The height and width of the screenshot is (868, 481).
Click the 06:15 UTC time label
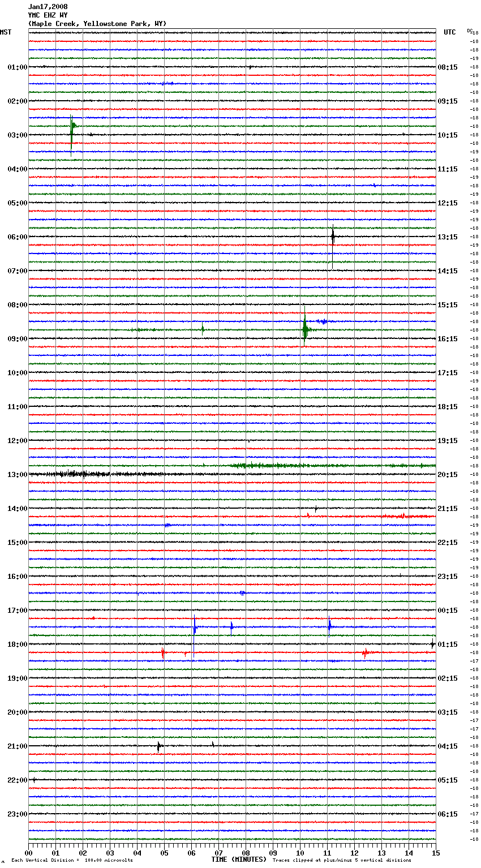(448, 814)
